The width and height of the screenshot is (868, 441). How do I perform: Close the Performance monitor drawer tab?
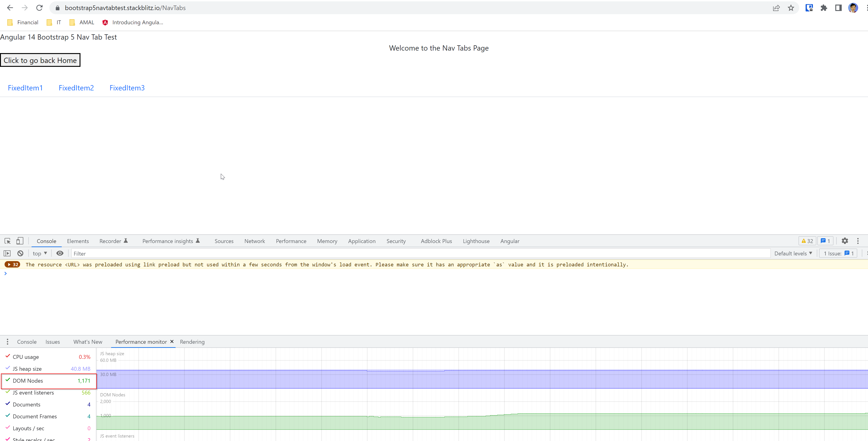coord(172,341)
